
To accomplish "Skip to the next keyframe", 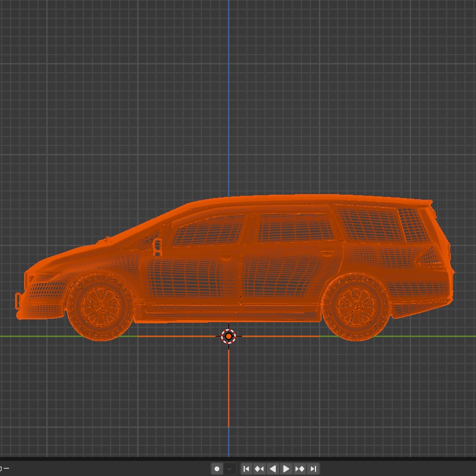I will [x=300, y=469].
